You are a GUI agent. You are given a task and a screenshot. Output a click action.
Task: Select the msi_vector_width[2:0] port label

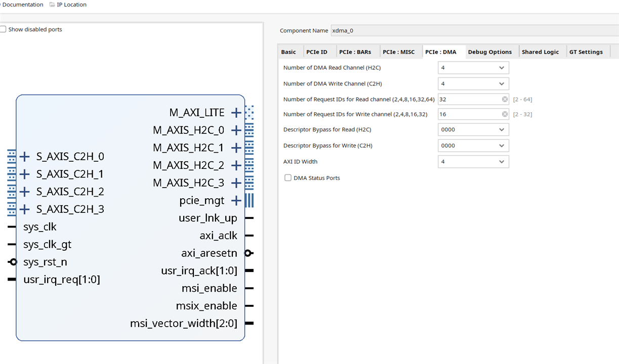pyautogui.click(x=184, y=324)
